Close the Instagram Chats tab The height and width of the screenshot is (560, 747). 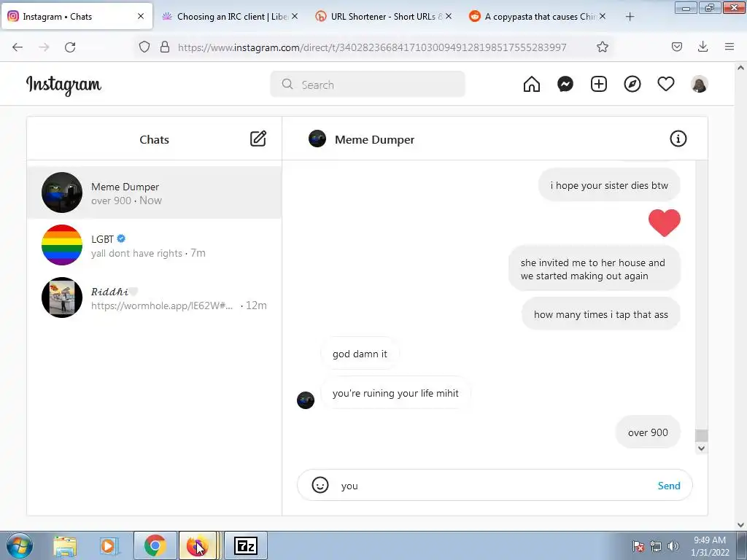141,16
